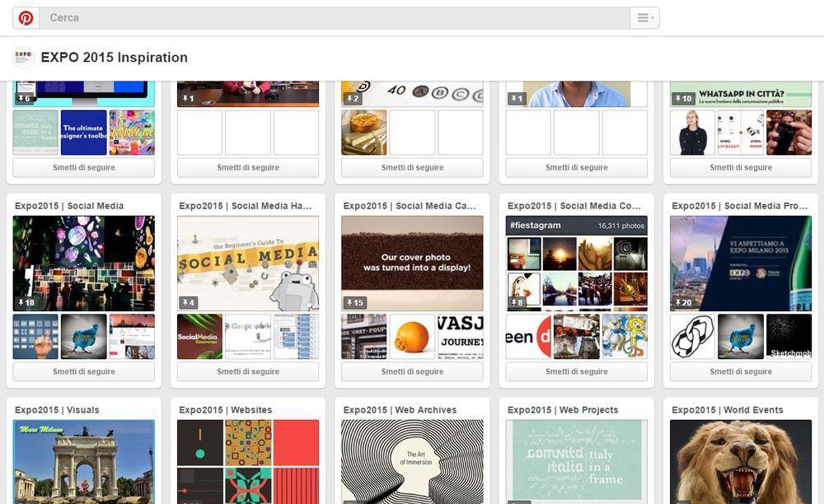824x504 pixels.
Task: Open the VASJ Journey thumbnail
Action: tap(461, 337)
